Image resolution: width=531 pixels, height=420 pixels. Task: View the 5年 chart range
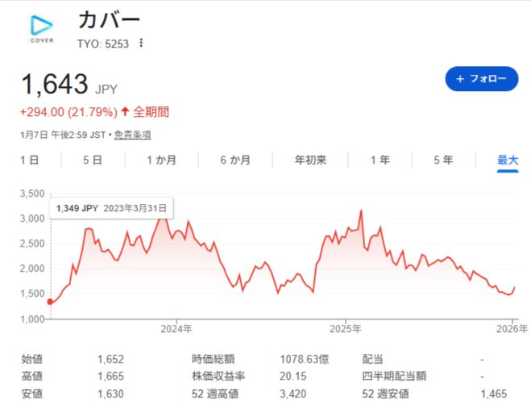click(x=443, y=160)
